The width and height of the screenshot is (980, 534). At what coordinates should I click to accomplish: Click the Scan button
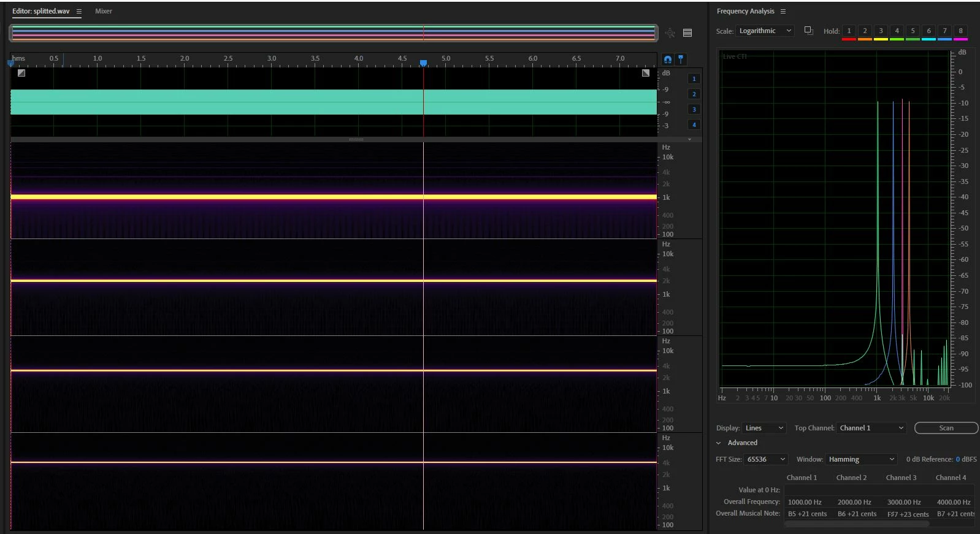pos(946,428)
